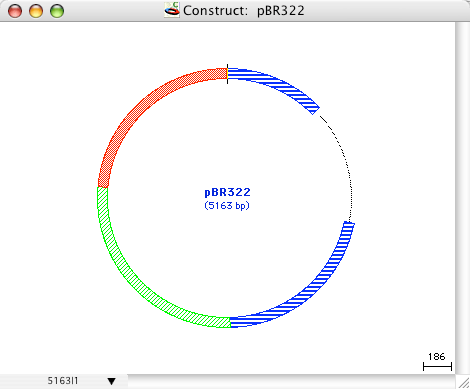
Task: Click the junction between red and green segments
Action: (x=103, y=187)
